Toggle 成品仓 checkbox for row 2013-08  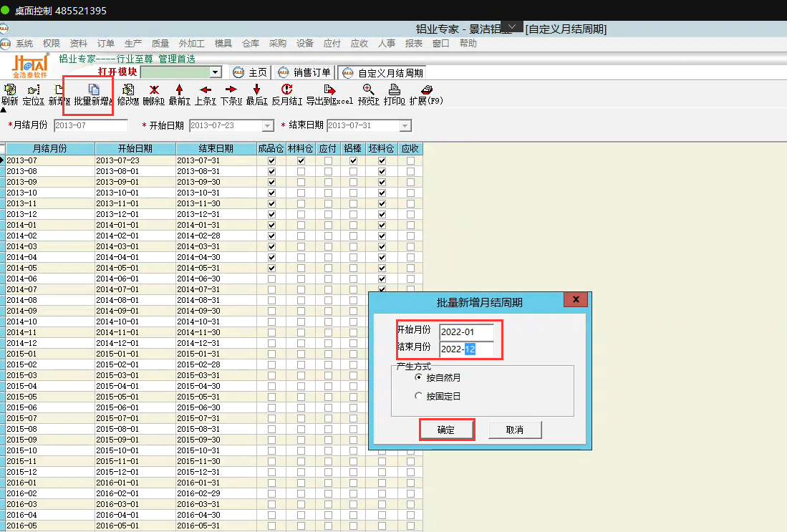coord(271,172)
